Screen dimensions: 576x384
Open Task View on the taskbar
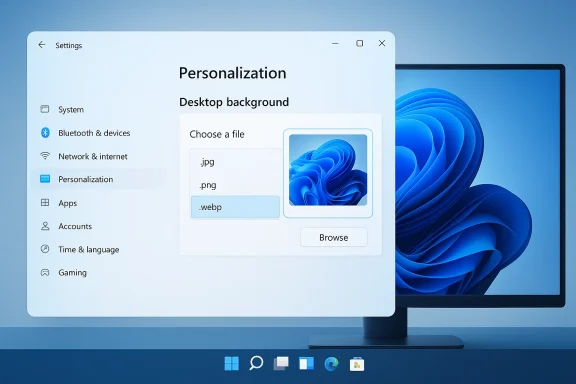click(281, 363)
